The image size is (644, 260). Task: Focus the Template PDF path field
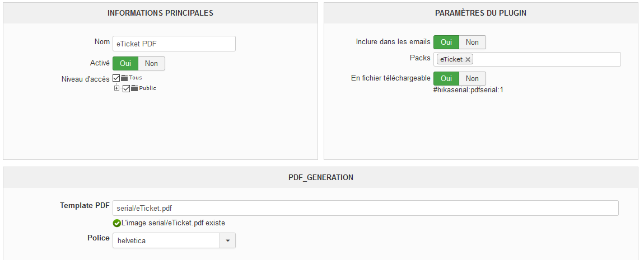tap(365, 208)
